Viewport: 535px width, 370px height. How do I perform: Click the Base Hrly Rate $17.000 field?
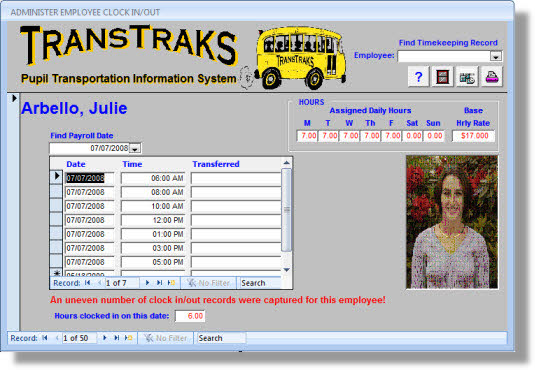pos(473,136)
